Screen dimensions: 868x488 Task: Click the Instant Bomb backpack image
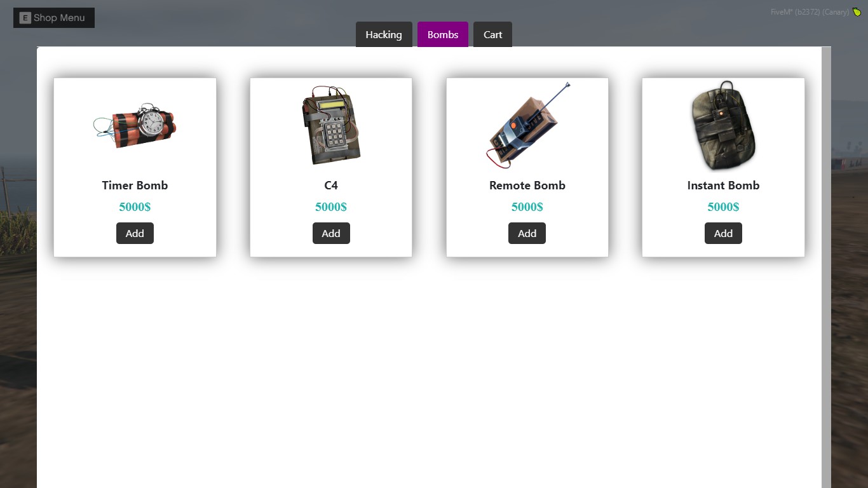723,125
